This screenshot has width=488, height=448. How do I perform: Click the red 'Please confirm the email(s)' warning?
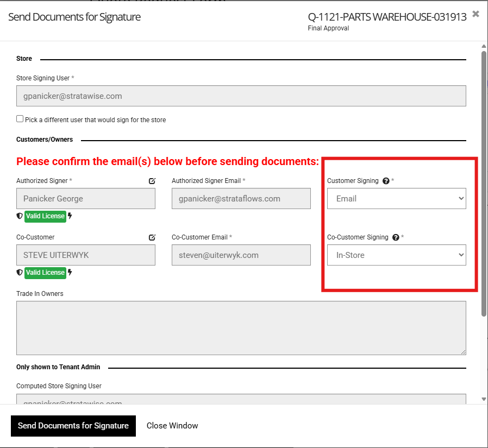[x=168, y=161]
